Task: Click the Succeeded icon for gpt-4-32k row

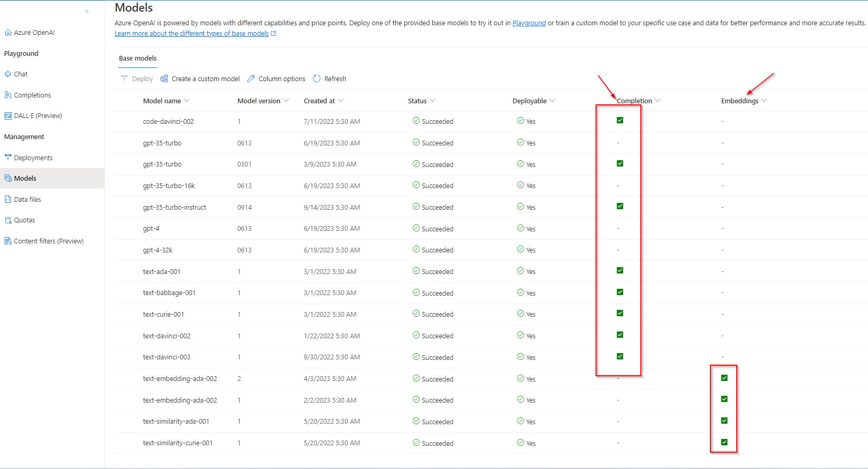Action: [x=416, y=249]
